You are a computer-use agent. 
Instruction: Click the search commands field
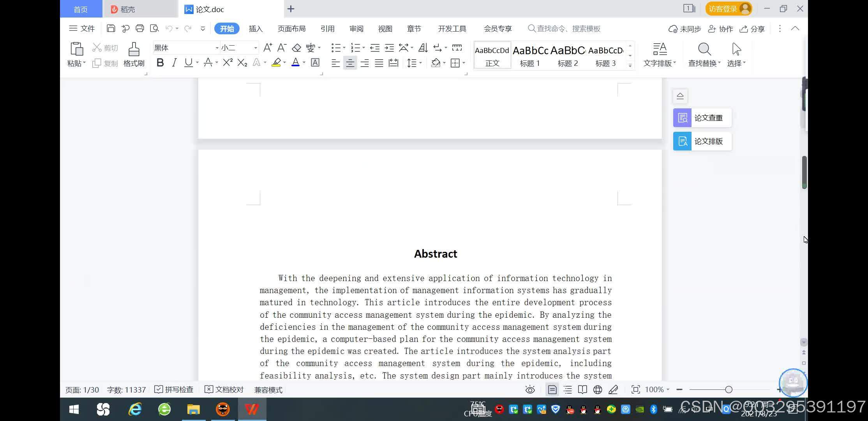564,28
